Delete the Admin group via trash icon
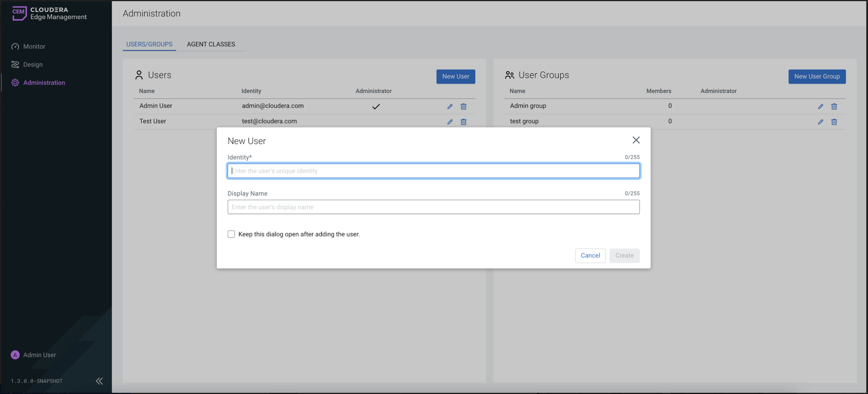The height and width of the screenshot is (394, 868). coord(834,107)
